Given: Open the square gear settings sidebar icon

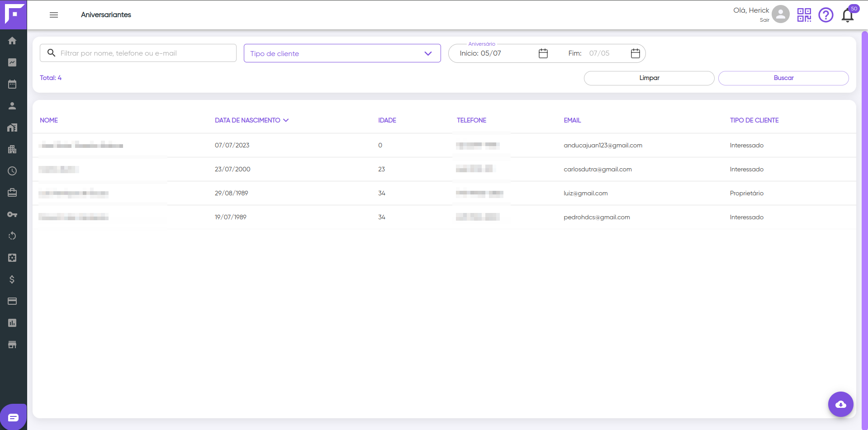Looking at the screenshot, I should [x=12, y=258].
